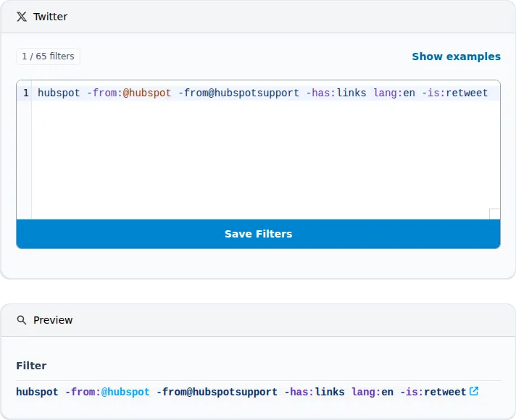Click the Preview magnifier icon

click(22, 320)
